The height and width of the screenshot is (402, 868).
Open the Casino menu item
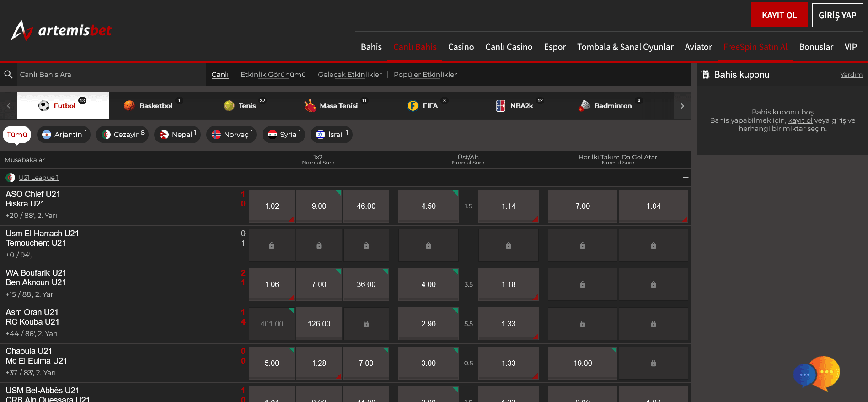(x=461, y=47)
